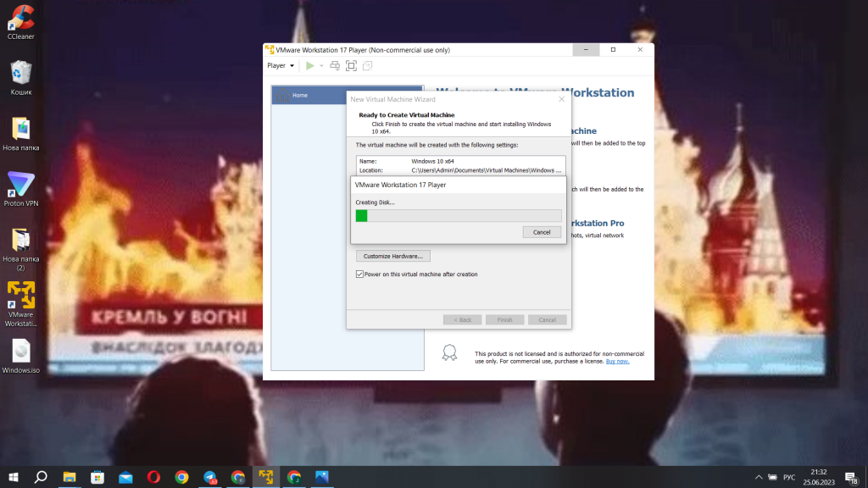Screen dimensions: 868x488
Task: Open VMware Workstation from the taskbar
Action: click(265, 477)
